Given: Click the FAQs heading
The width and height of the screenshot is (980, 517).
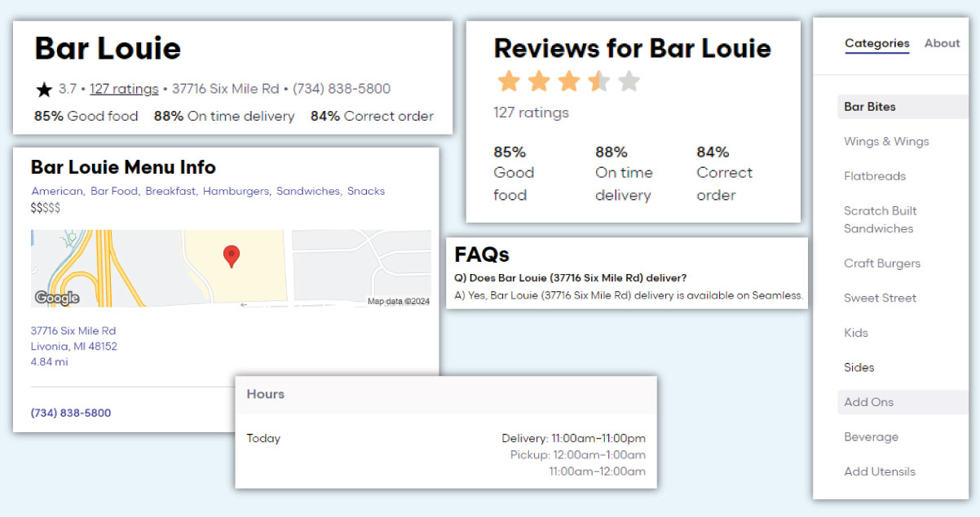Looking at the screenshot, I should [x=482, y=254].
